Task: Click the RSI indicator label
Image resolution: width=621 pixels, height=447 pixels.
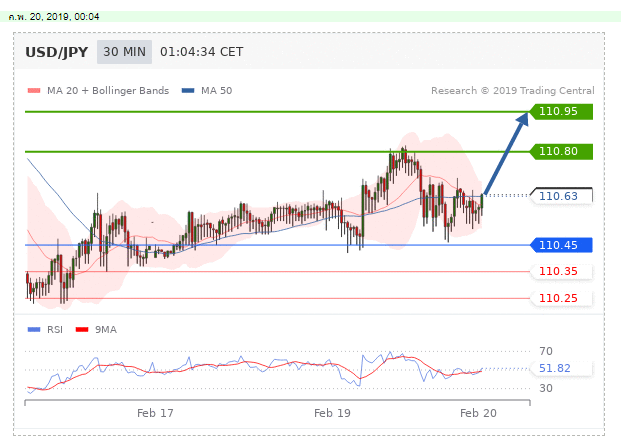Action: pos(55,329)
